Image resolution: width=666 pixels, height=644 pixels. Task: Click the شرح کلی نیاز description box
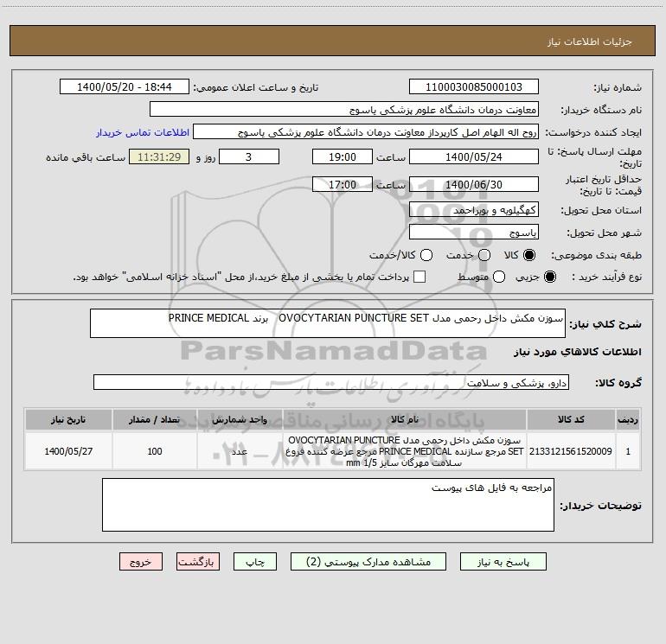click(327, 324)
